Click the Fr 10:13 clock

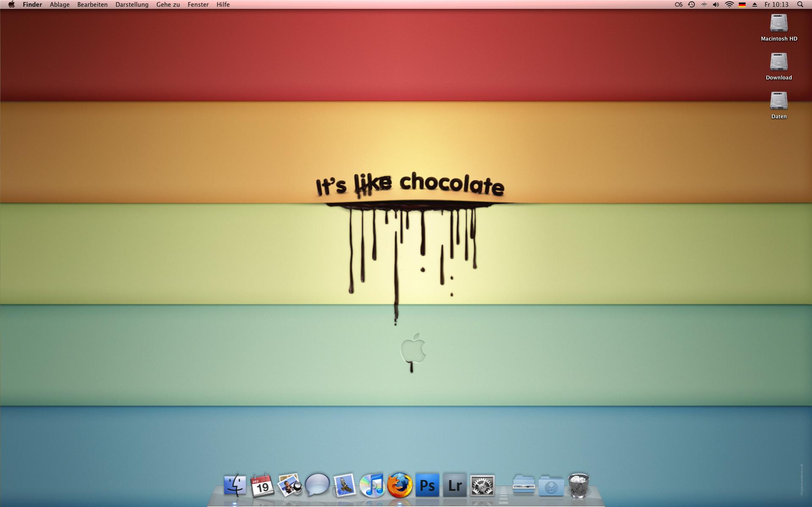click(776, 5)
